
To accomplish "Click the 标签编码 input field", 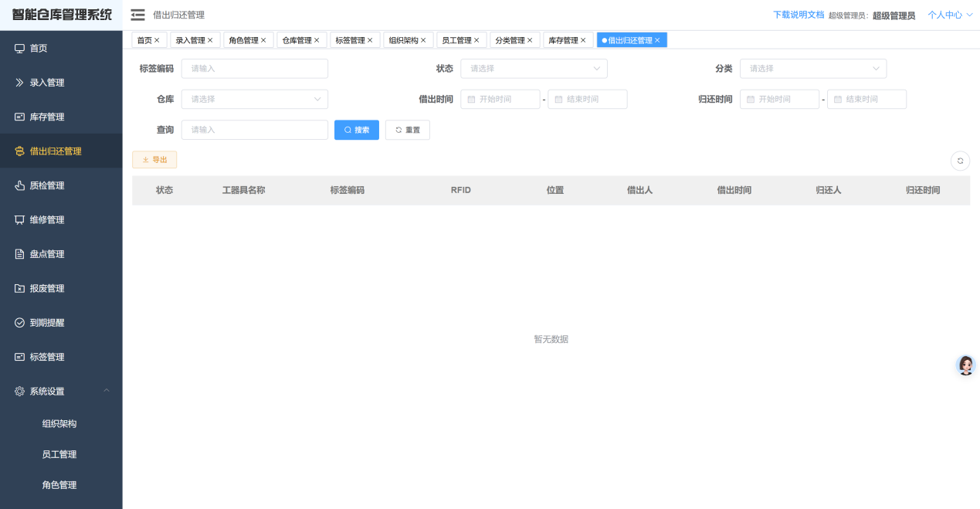I will point(254,68).
